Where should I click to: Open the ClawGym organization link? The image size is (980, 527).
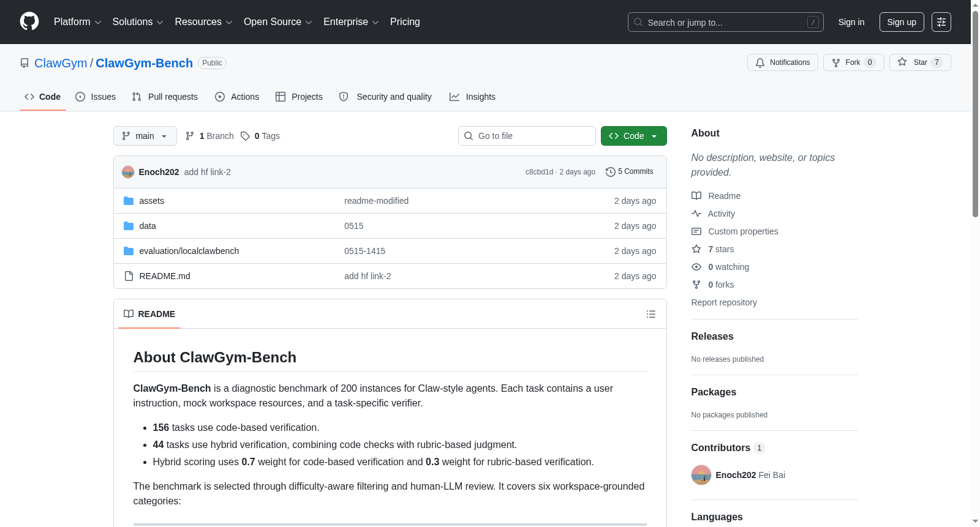tap(61, 63)
